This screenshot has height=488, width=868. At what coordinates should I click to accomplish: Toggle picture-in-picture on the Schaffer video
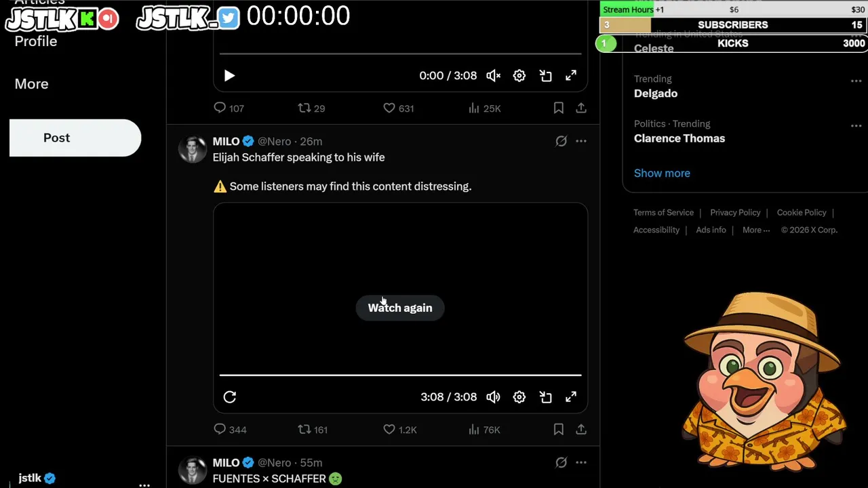click(x=545, y=397)
